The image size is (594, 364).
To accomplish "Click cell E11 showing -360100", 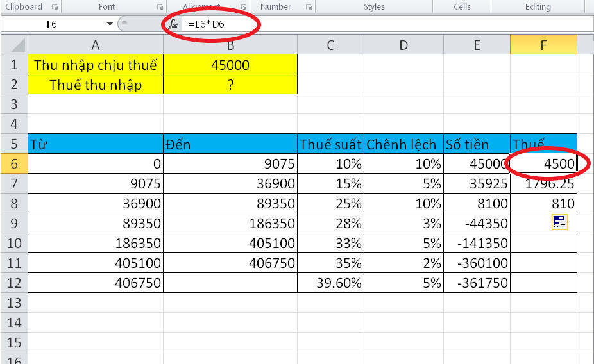I will pyautogui.click(x=477, y=263).
